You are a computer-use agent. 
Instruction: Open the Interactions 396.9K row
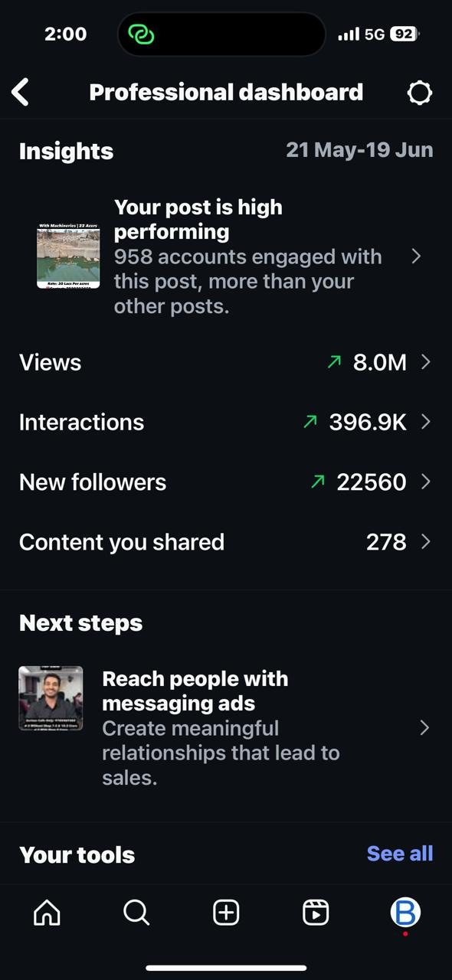[226, 422]
